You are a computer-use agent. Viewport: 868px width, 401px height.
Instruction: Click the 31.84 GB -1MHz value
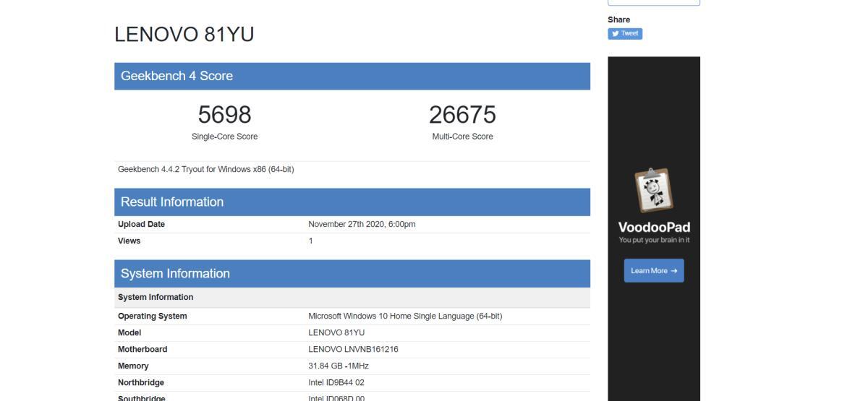(x=339, y=366)
